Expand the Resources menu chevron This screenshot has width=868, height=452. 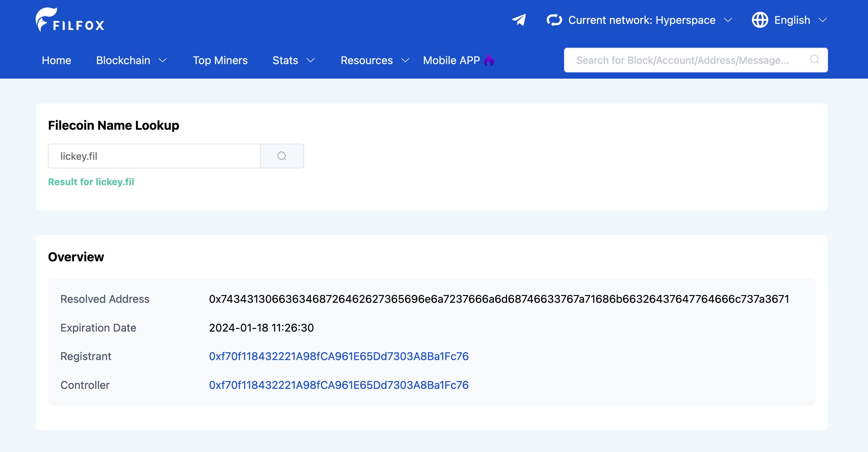pos(405,60)
